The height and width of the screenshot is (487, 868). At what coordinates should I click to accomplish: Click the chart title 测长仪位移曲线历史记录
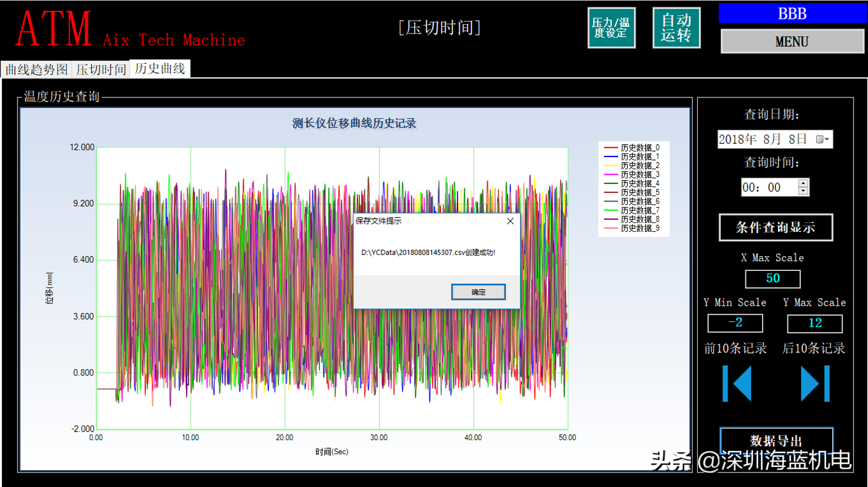click(x=355, y=124)
